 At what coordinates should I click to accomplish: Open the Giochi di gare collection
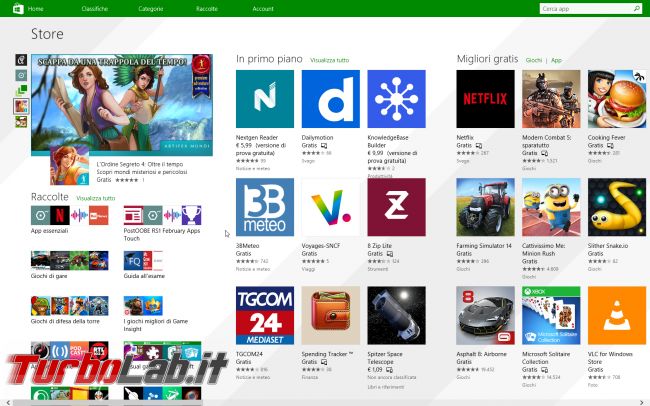coord(70,265)
